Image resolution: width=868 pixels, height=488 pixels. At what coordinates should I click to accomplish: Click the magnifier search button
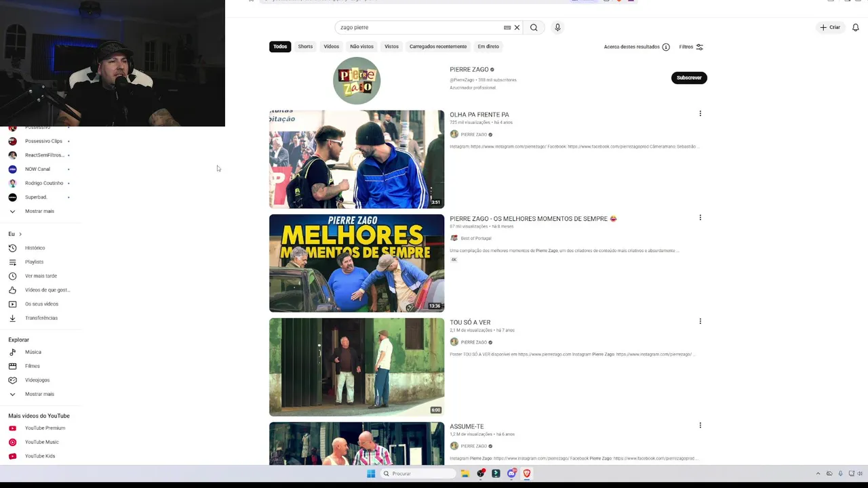coord(534,28)
